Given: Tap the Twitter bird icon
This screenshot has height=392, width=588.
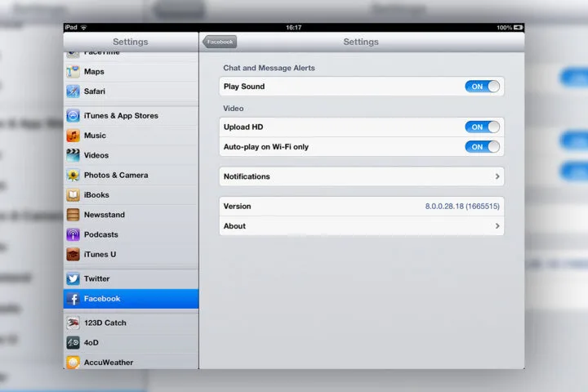Looking at the screenshot, I should click(73, 278).
